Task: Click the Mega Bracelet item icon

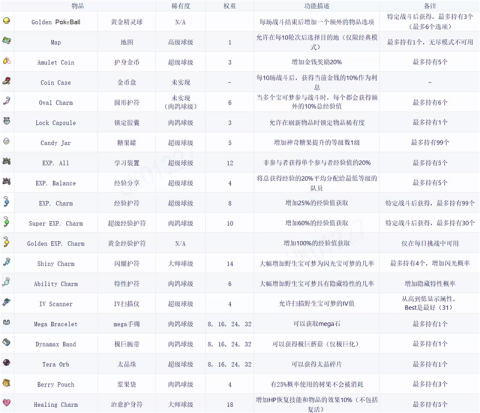Action: click(x=6, y=322)
